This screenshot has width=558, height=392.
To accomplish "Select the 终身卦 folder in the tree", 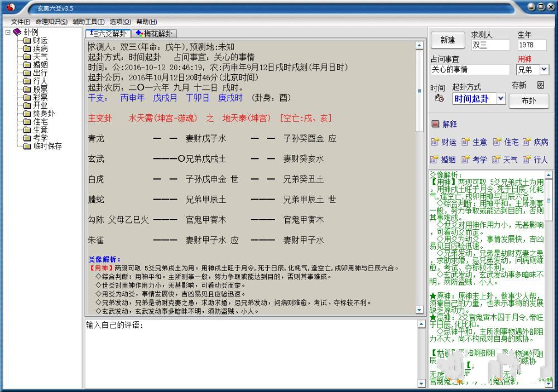I will pos(43,113).
